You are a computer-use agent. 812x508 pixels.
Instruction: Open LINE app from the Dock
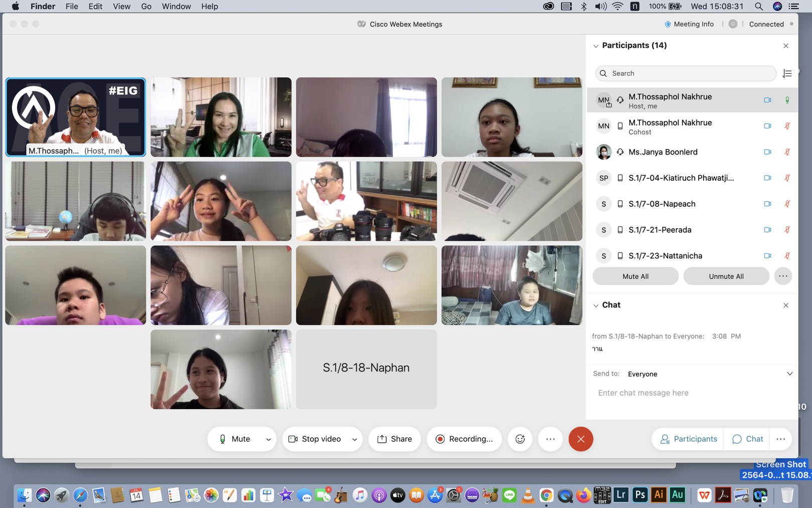coord(509,495)
